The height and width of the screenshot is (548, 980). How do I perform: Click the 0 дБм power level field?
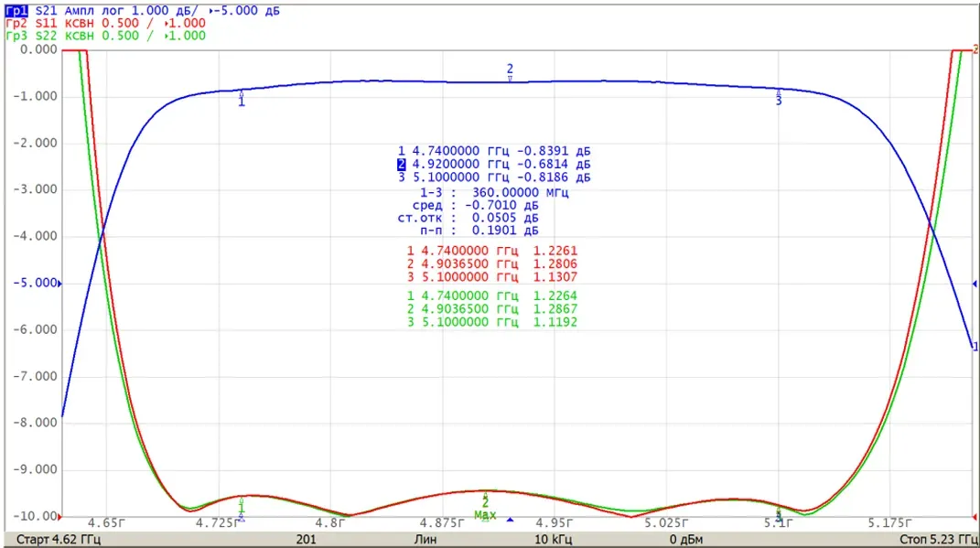[x=686, y=539]
